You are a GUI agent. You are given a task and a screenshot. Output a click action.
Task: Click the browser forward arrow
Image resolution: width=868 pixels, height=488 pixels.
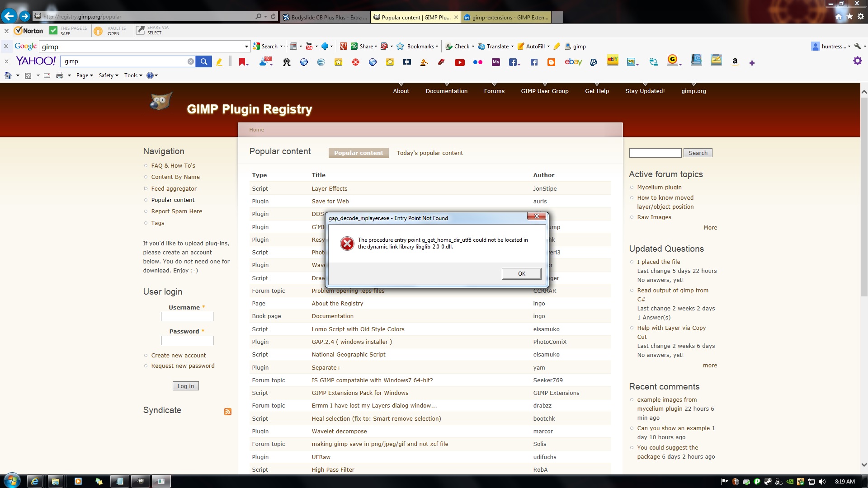pyautogui.click(x=25, y=17)
